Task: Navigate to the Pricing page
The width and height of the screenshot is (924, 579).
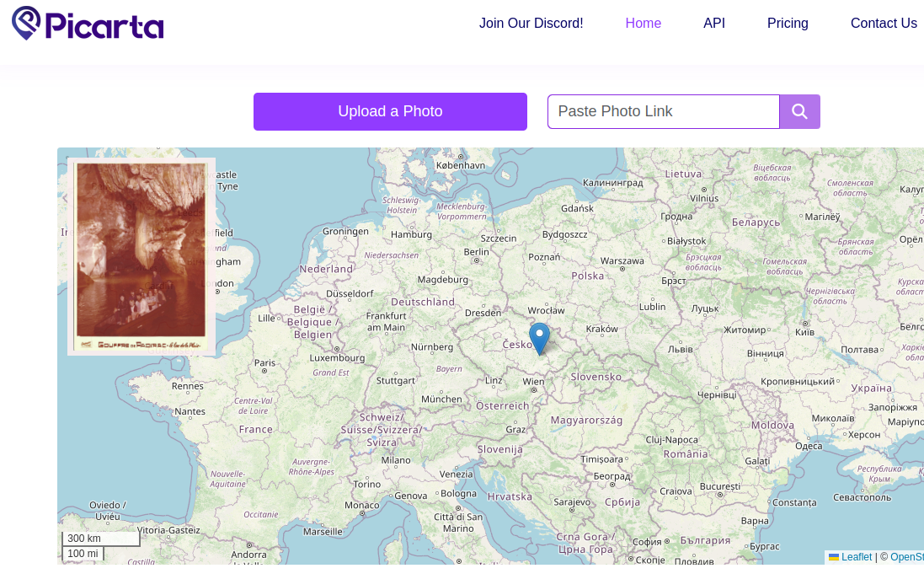Action: 787,24
